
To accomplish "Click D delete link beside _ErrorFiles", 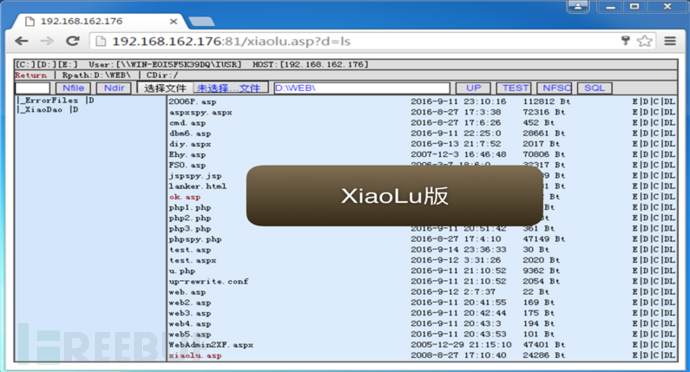I will click(91, 100).
